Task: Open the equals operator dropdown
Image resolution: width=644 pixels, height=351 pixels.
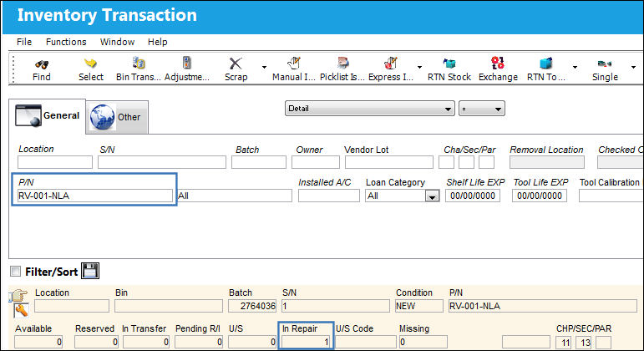Action: (482, 109)
